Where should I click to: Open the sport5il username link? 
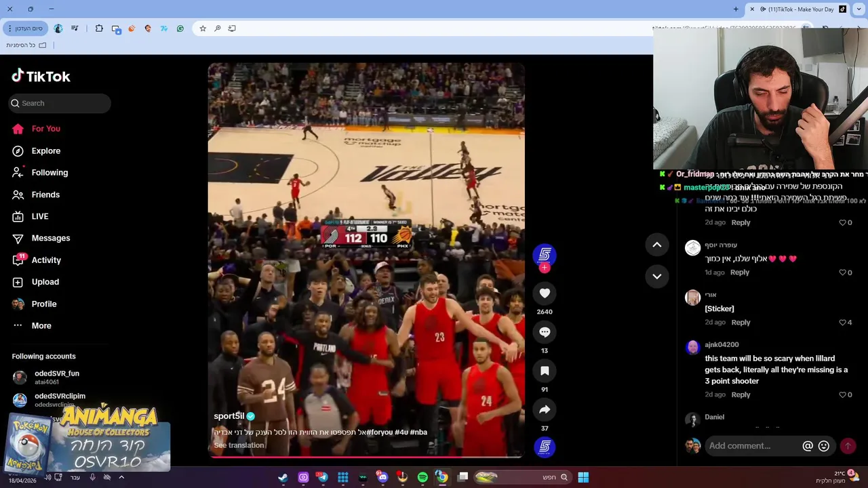click(x=229, y=416)
